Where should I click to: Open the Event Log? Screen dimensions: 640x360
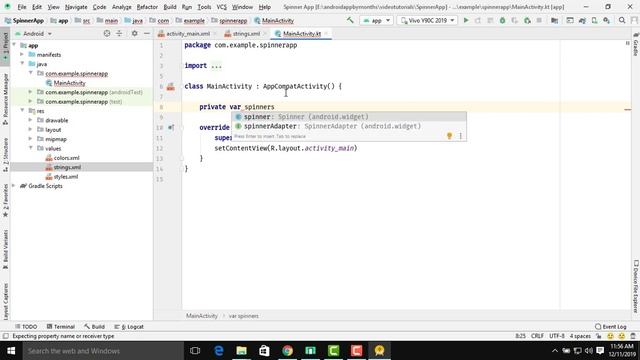[x=611, y=327]
